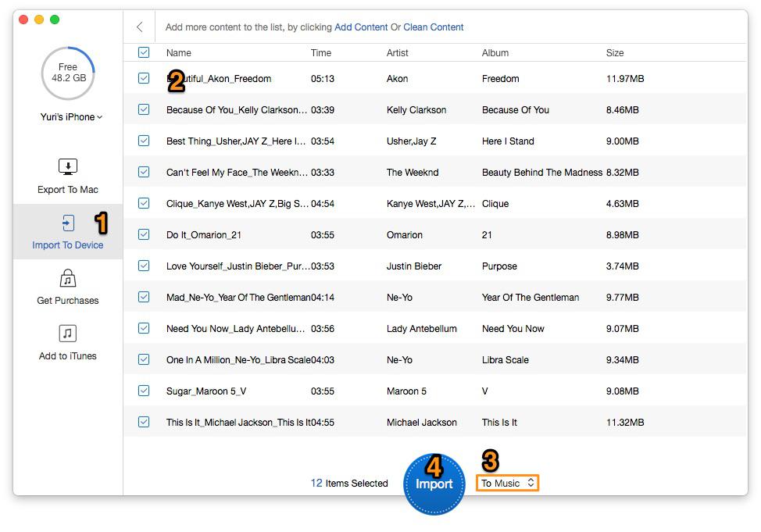Sort by the Time column header
This screenshot has height=532, width=761.
click(x=321, y=53)
